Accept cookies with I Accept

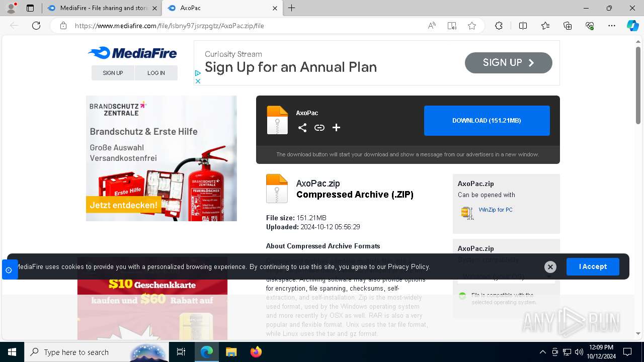[593, 266]
